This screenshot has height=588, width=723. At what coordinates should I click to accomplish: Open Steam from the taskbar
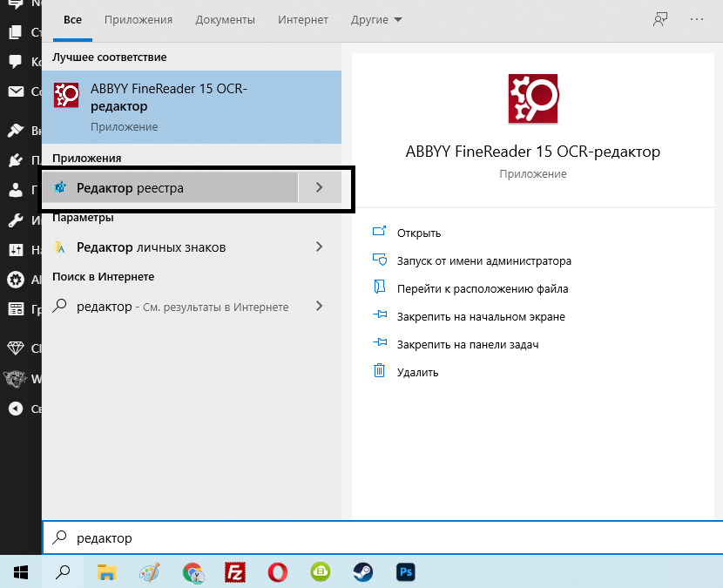(x=362, y=572)
